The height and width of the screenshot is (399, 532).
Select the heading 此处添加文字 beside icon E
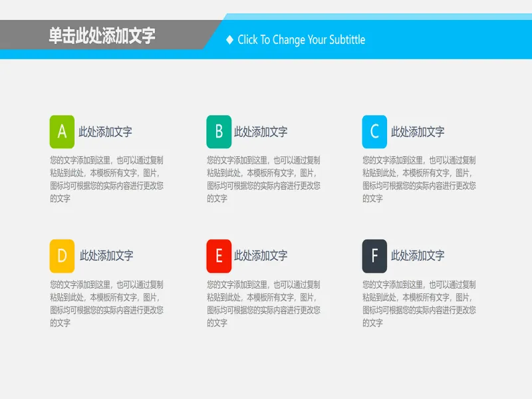click(x=261, y=255)
